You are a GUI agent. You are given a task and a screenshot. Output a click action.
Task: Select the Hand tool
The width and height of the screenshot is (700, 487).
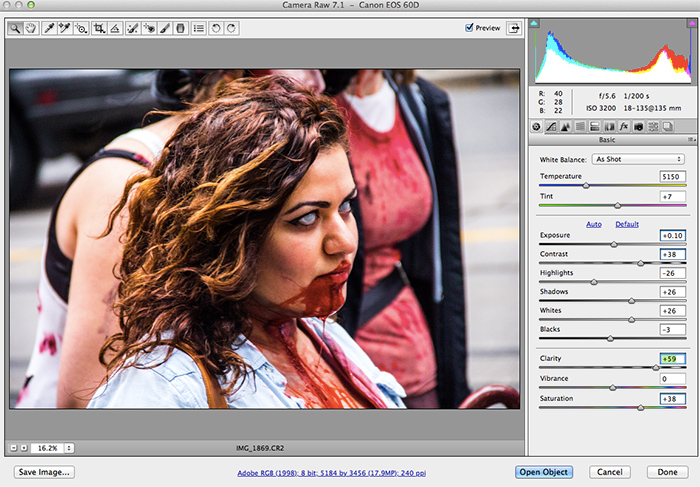coord(31,29)
